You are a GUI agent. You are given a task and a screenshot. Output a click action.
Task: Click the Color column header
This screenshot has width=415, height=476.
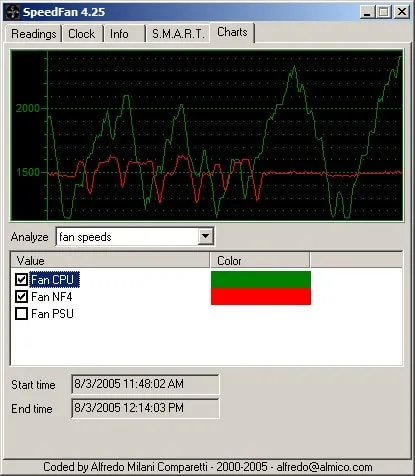[260, 260]
